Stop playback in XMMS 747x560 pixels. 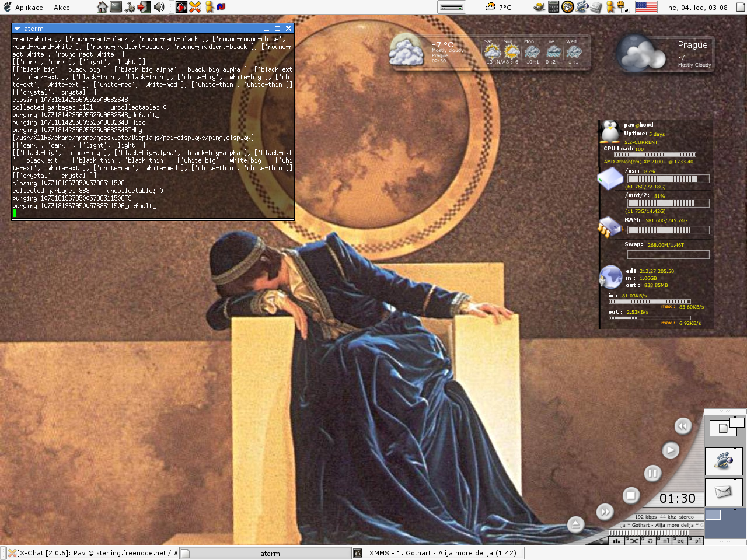tap(631, 495)
